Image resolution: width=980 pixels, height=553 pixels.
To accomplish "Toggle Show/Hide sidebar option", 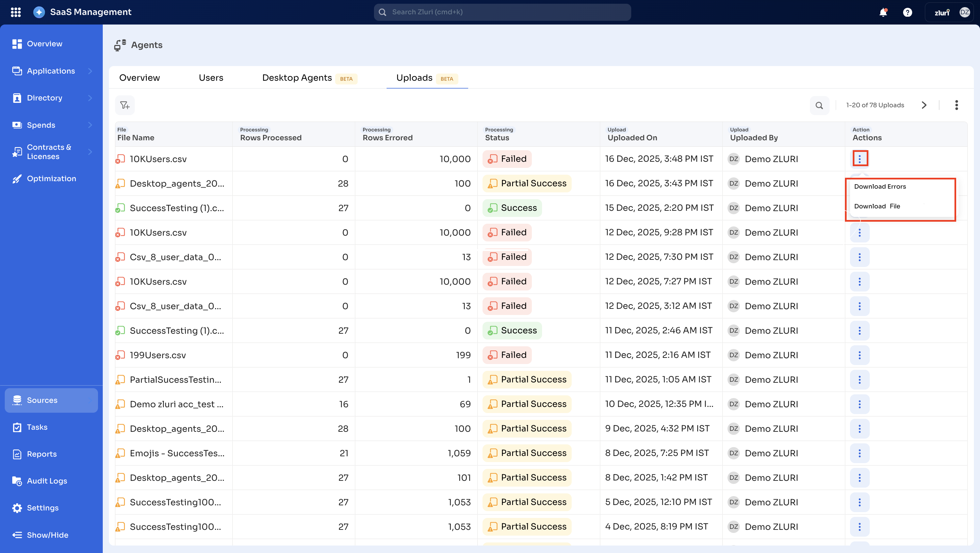I will [x=47, y=535].
